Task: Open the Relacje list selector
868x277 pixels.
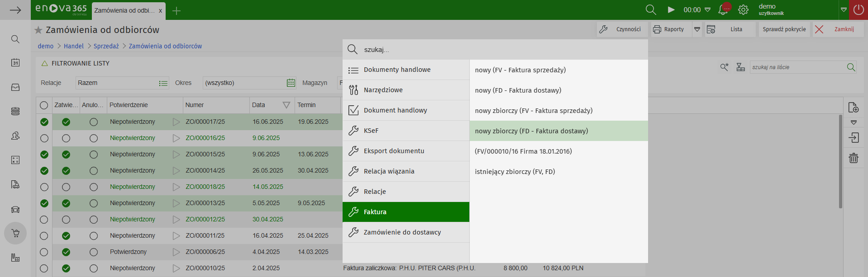Action: [163, 83]
